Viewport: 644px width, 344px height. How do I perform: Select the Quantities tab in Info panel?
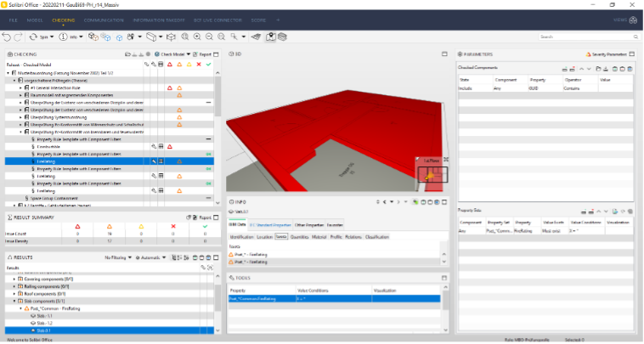pyautogui.click(x=301, y=237)
